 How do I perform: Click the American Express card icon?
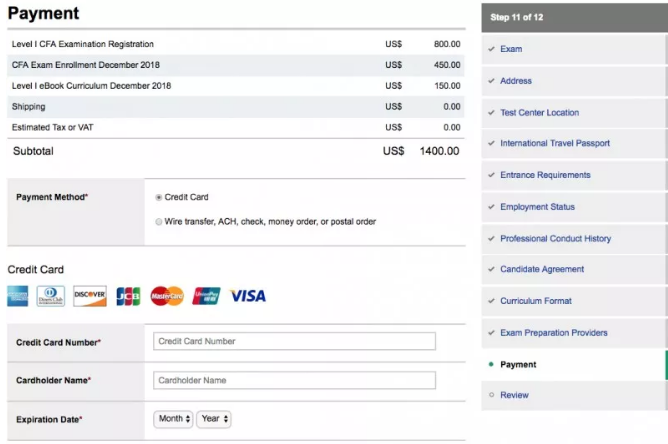[18, 296]
